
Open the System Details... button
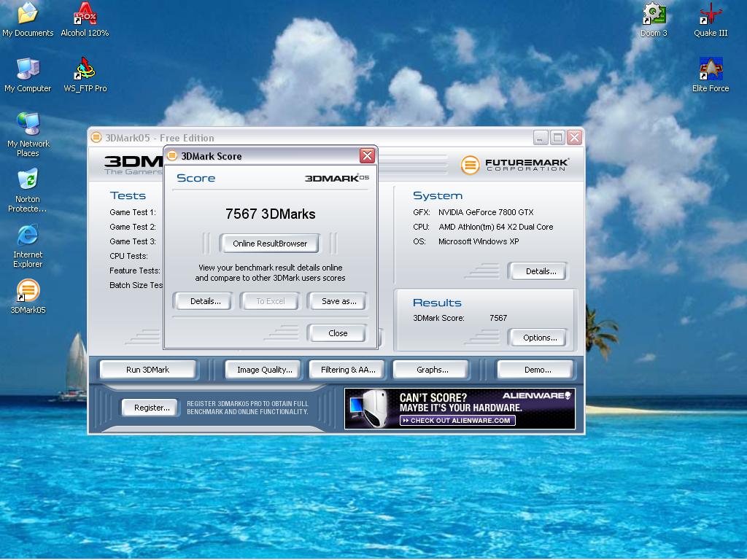coord(541,271)
